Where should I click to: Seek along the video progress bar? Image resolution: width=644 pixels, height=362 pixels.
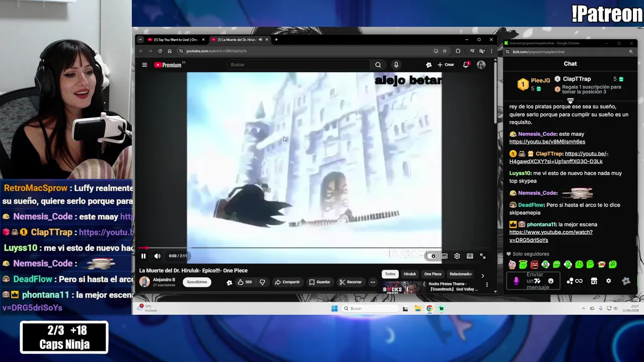coord(314,248)
